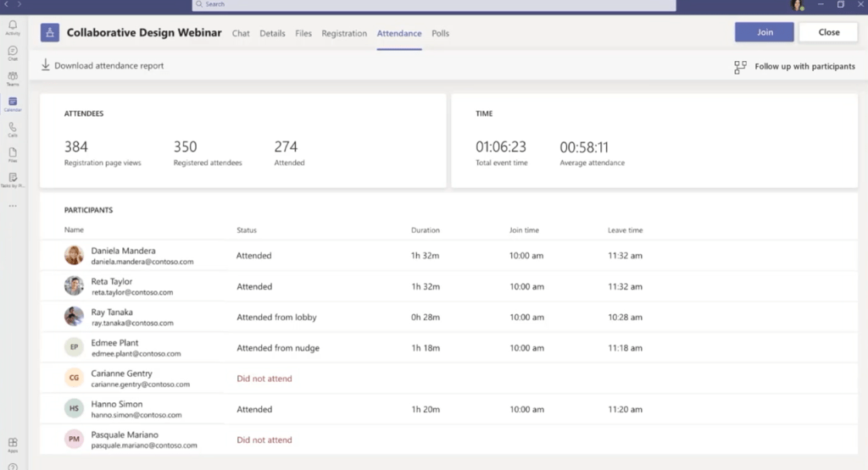This screenshot has height=470, width=868.
Task: Open the Apps store icon
Action: (x=13, y=443)
